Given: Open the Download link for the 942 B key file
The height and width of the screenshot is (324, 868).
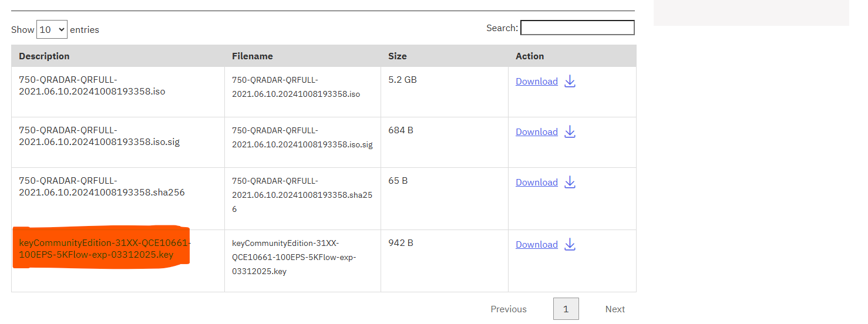Looking at the screenshot, I should point(536,245).
